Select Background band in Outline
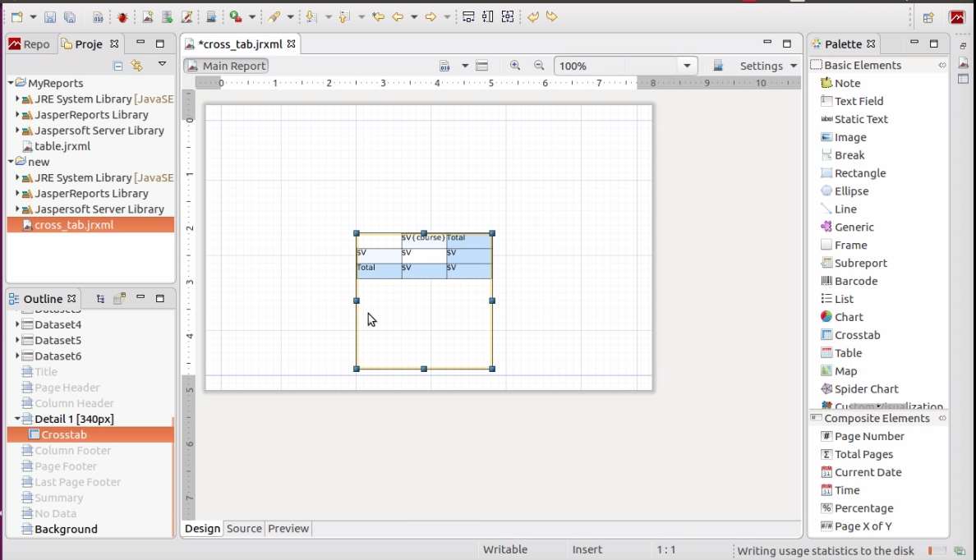The width and height of the screenshot is (976, 560). click(59, 529)
